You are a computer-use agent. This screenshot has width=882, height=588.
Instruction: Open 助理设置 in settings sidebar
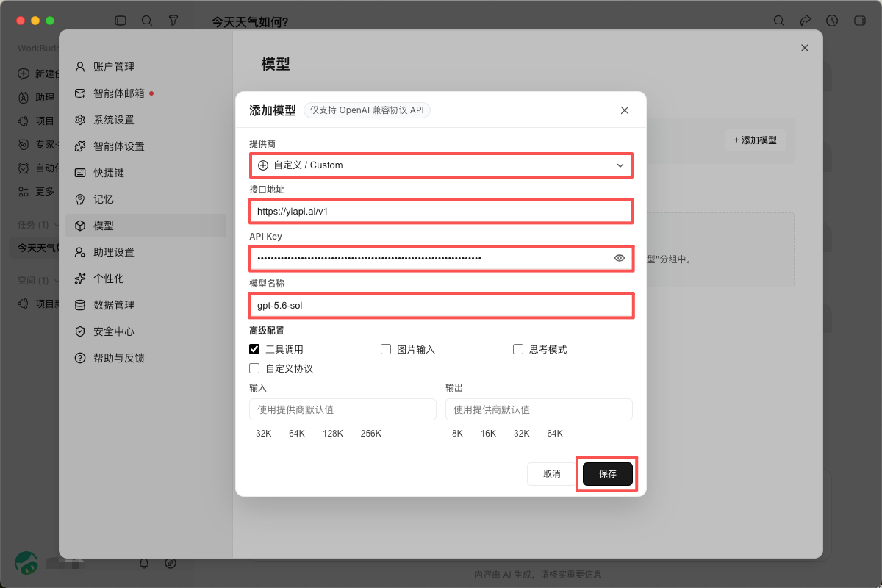[x=146, y=252]
